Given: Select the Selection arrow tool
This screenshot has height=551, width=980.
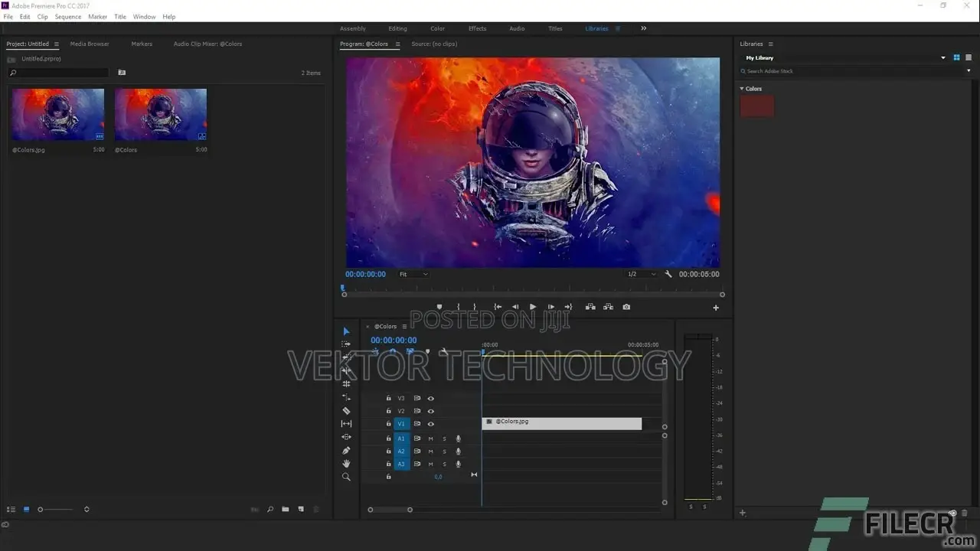Looking at the screenshot, I should coord(346,331).
